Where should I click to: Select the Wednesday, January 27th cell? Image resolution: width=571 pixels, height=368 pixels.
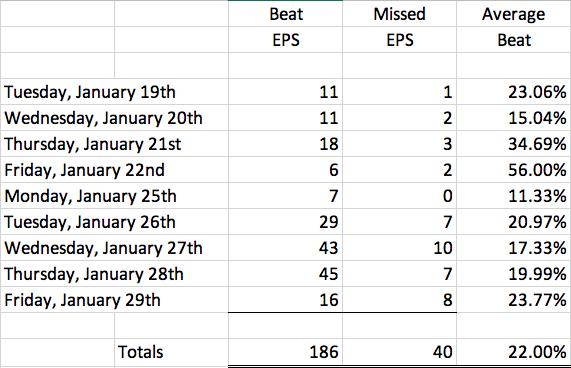pyautogui.click(x=114, y=248)
